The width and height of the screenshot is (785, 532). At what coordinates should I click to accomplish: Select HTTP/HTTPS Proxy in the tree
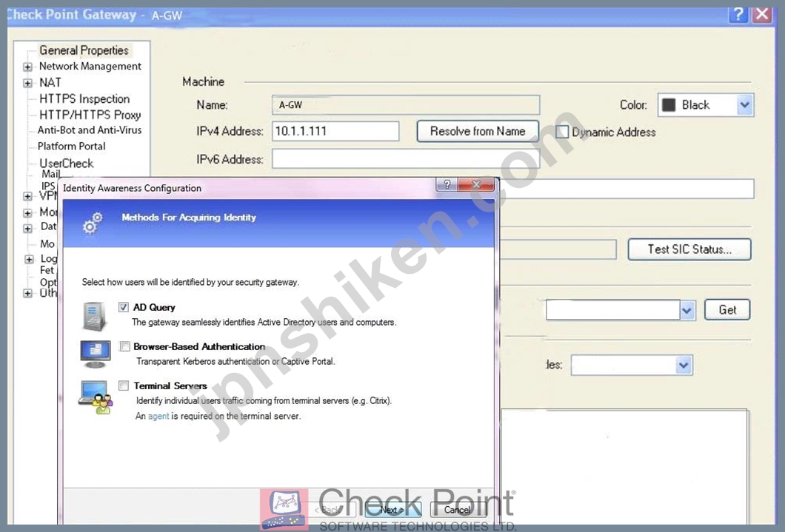(x=90, y=115)
